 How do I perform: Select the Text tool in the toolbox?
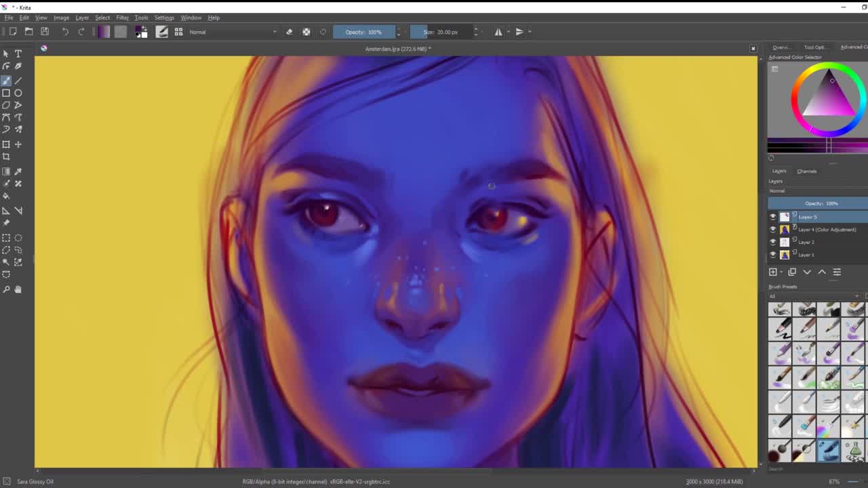click(18, 54)
